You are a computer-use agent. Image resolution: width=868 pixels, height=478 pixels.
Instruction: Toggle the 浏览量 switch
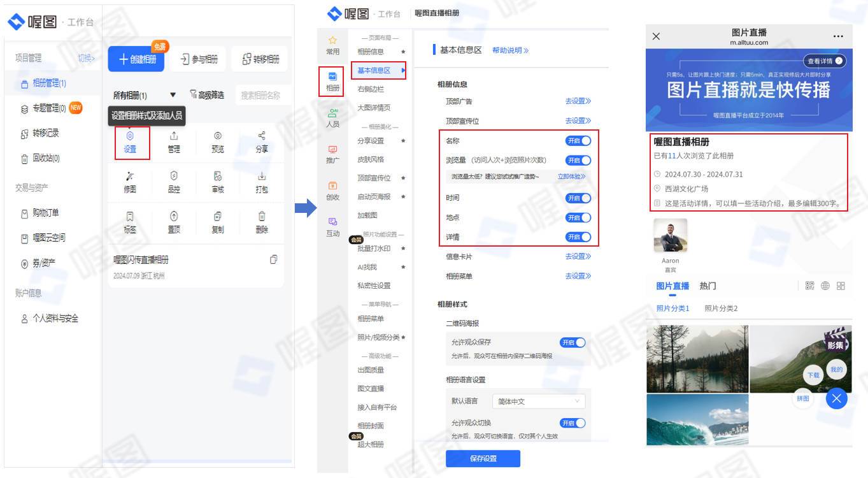coord(578,161)
